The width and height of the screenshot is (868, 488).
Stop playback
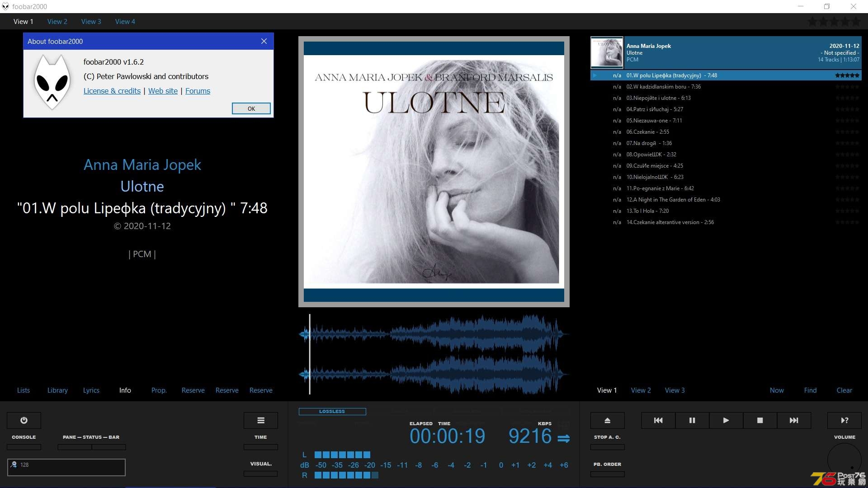click(x=760, y=420)
